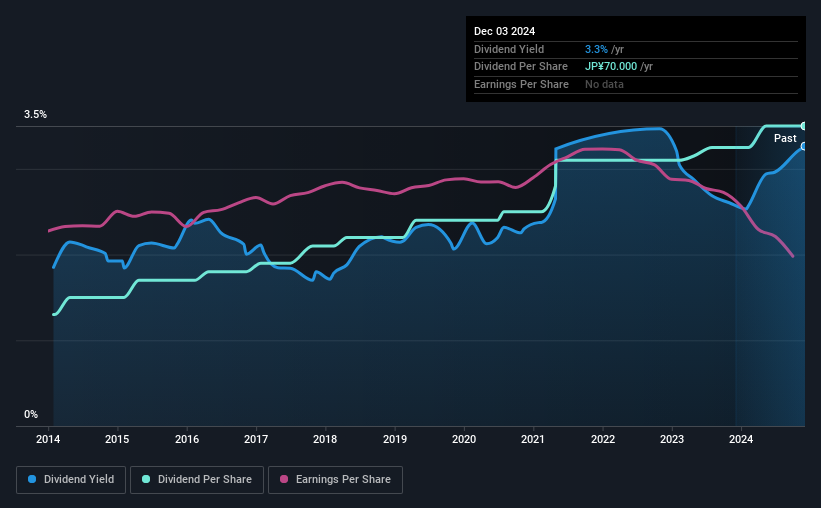821x508 pixels.
Task: Toggle the Dividend Yield legend button
Action: coord(71,480)
